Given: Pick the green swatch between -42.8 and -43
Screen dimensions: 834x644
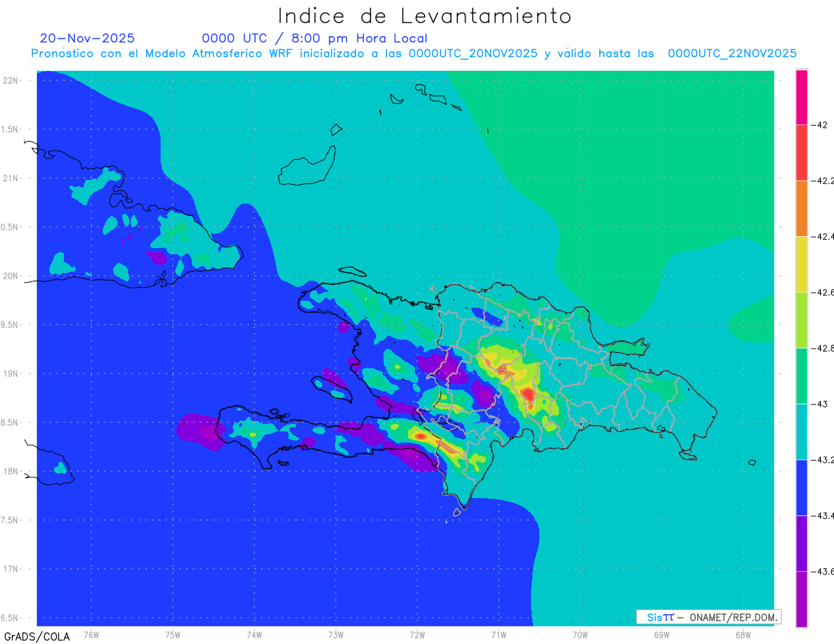Looking at the screenshot, I should (x=801, y=376).
